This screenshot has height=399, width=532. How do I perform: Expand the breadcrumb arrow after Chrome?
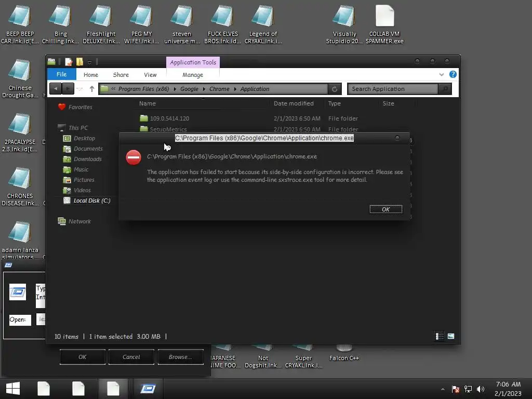pos(235,89)
